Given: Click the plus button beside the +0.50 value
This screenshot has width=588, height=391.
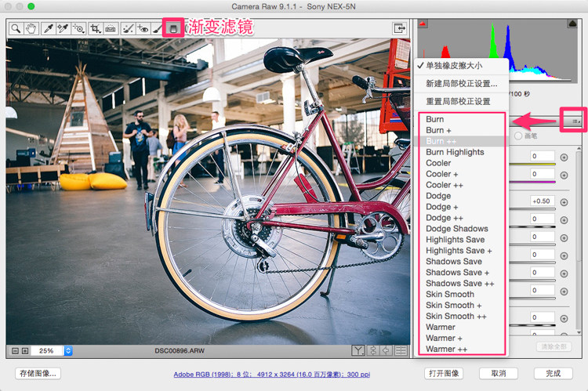Looking at the screenshot, I should coord(564,202).
